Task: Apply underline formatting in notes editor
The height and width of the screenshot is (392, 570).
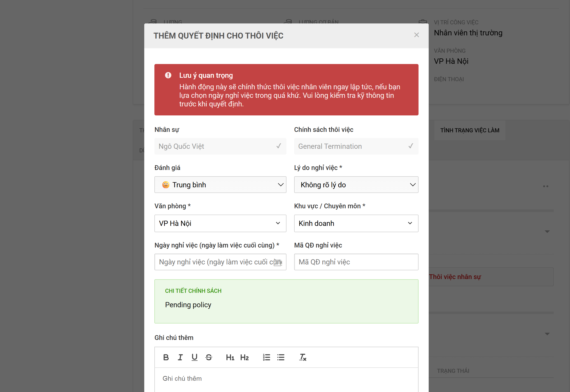Action: click(x=195, y=357)
